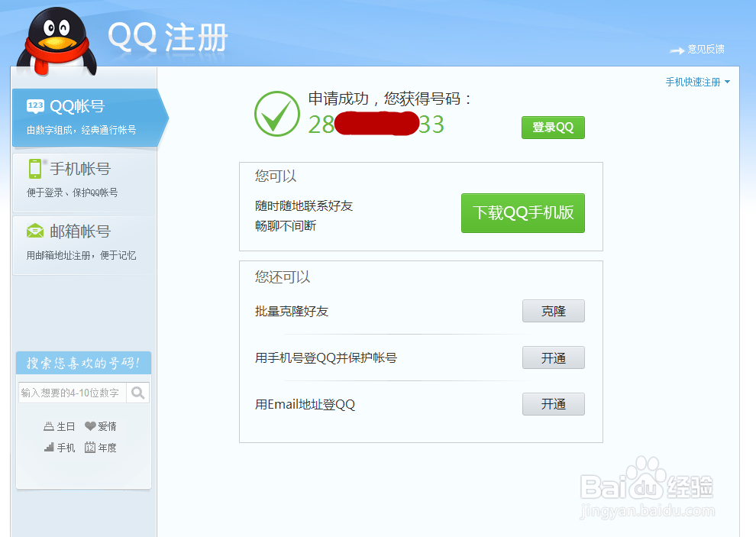Click the 生日 cake icon
756x537 pixels.
[49, 426]
